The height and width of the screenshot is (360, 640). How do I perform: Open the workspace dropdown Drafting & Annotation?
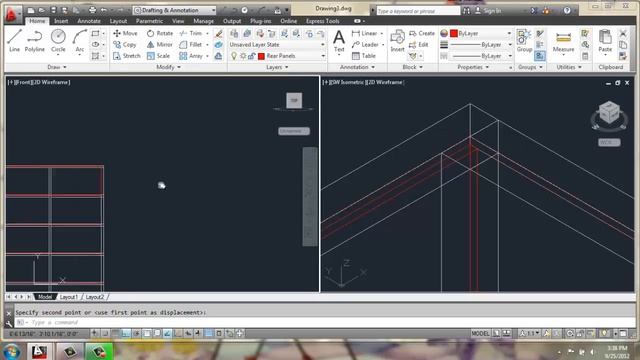tap(174, 10)
